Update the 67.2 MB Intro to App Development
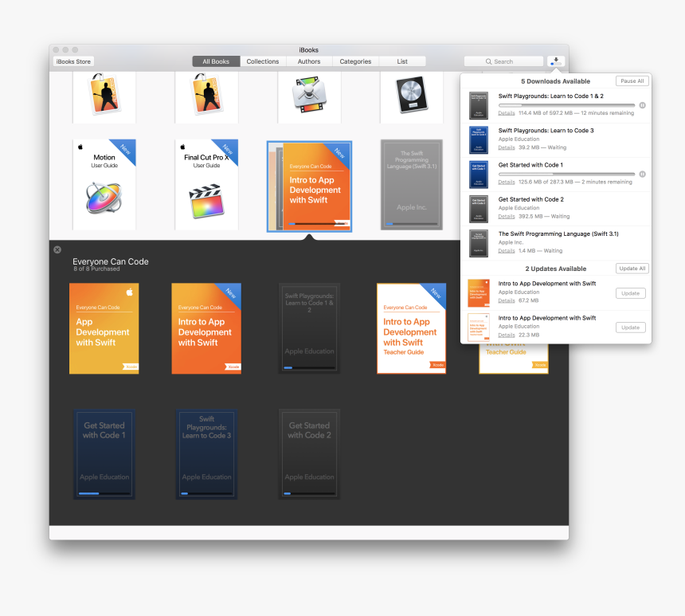 [x=630, y=293]
